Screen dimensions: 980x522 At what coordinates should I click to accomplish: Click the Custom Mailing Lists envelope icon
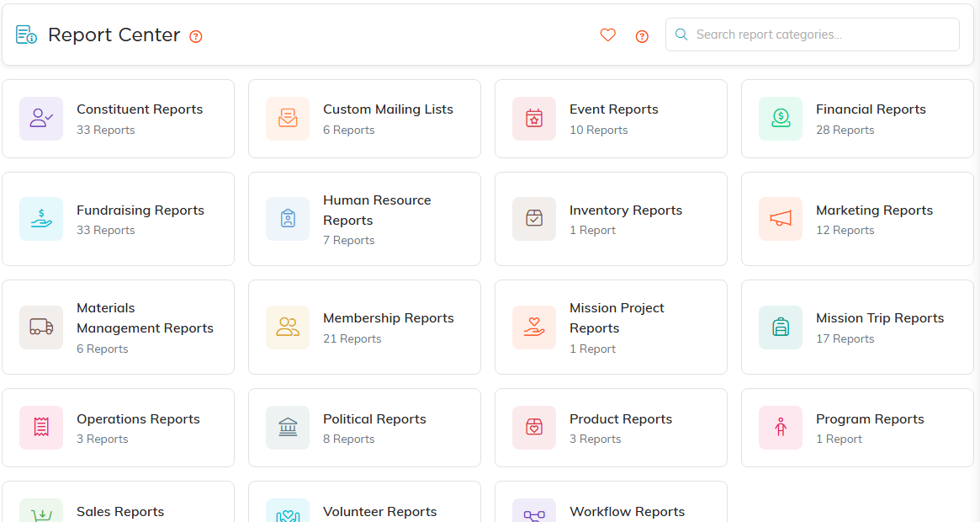288,119
